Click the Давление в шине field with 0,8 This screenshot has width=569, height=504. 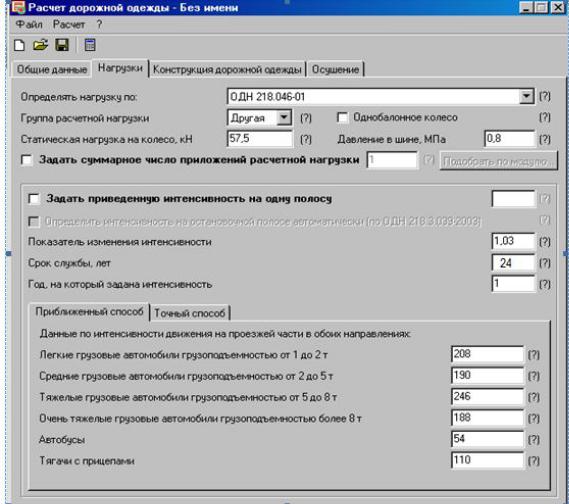[x=509, y=139]
